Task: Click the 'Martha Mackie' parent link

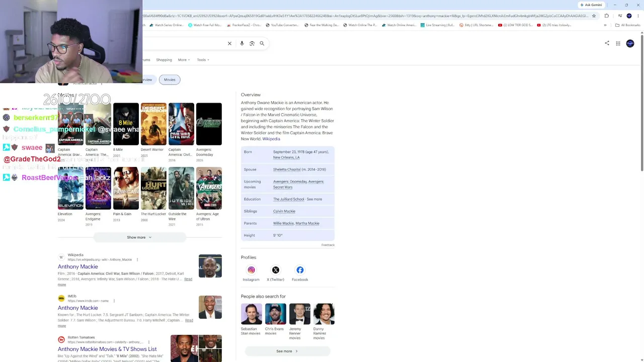Action: 307,223
